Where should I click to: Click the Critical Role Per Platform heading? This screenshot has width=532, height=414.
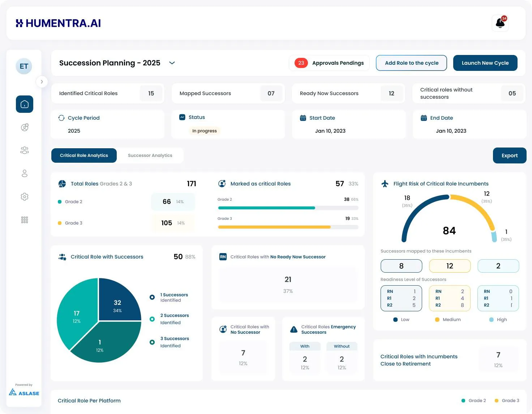(89, 401)
